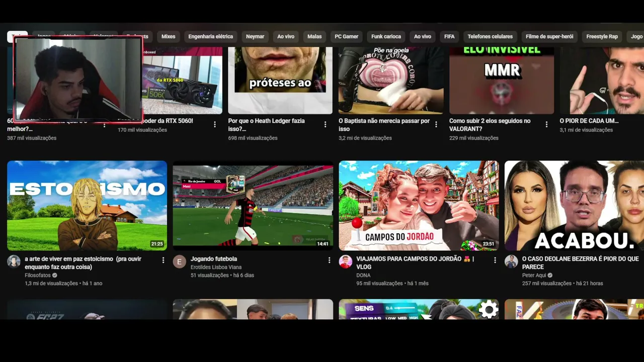Open options menu for Heath Ledger video
The width and height of the screenshot is (644, 362).
tap(326, 124)
